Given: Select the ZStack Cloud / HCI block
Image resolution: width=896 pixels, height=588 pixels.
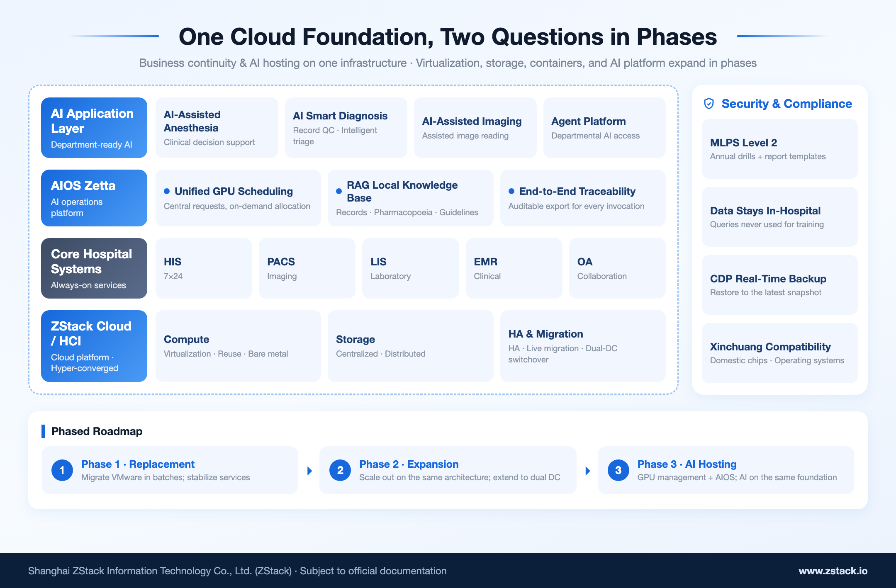Looking at the screenshot, I should tap(94, 346).
